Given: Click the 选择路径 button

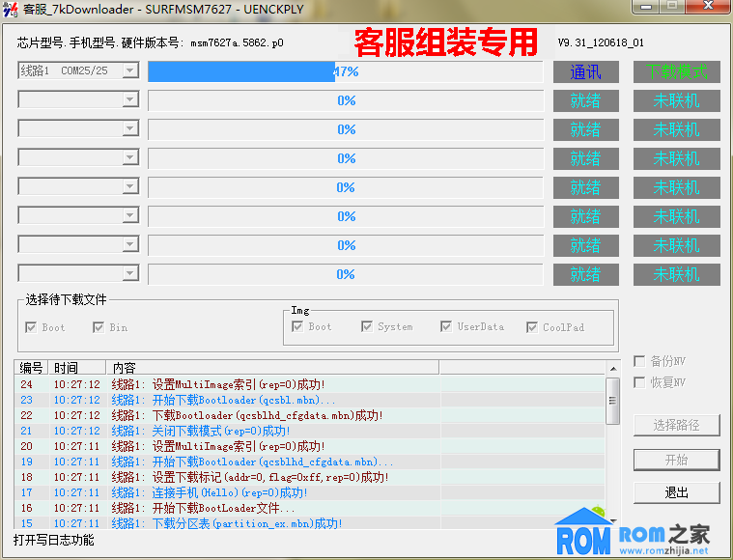Looking at the screenshot, I should [676, 425].
